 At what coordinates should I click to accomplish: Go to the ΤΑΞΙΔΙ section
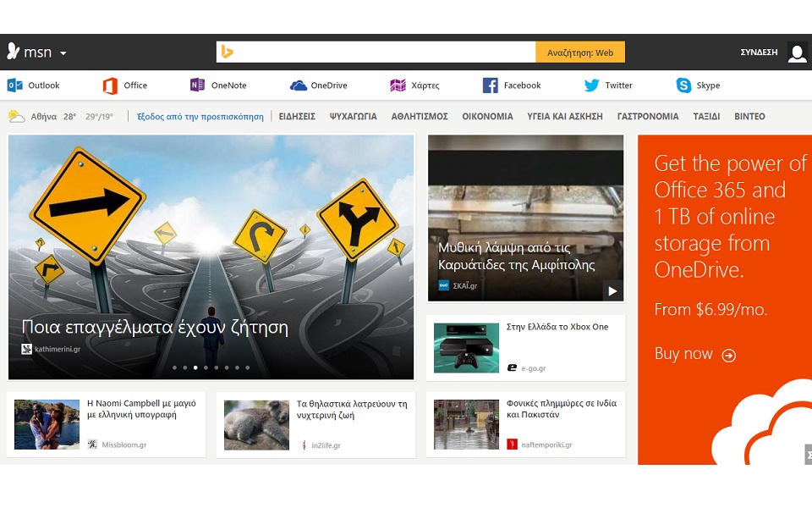706,117
